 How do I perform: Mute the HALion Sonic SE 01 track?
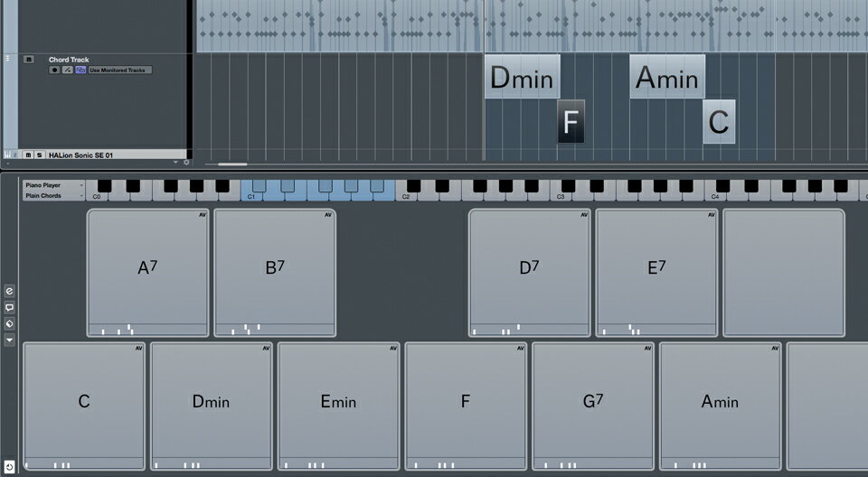coord(28,155)
